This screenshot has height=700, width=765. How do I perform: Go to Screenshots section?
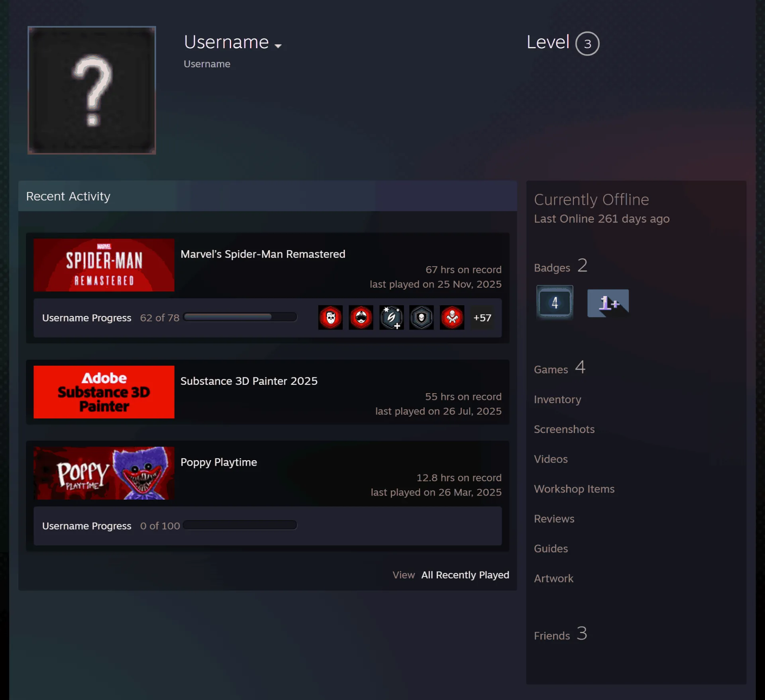pos(564,429)
